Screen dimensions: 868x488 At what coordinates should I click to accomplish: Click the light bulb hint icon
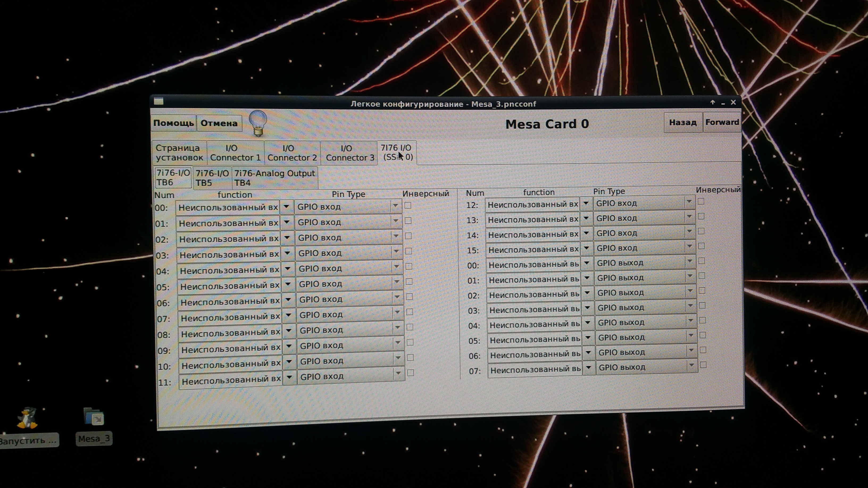point(258,123)
